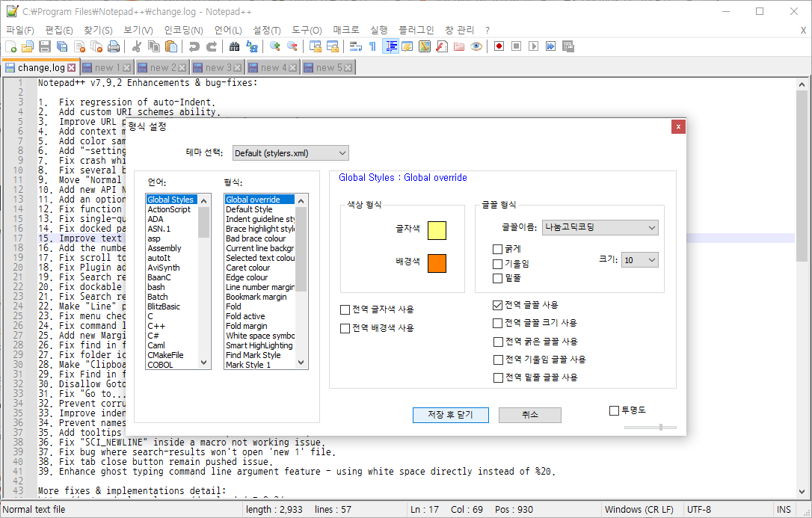This screenshot has width=812, height=518.
Task: Click the Zoom In magnifier icon
Action: [x=275, y=46]
